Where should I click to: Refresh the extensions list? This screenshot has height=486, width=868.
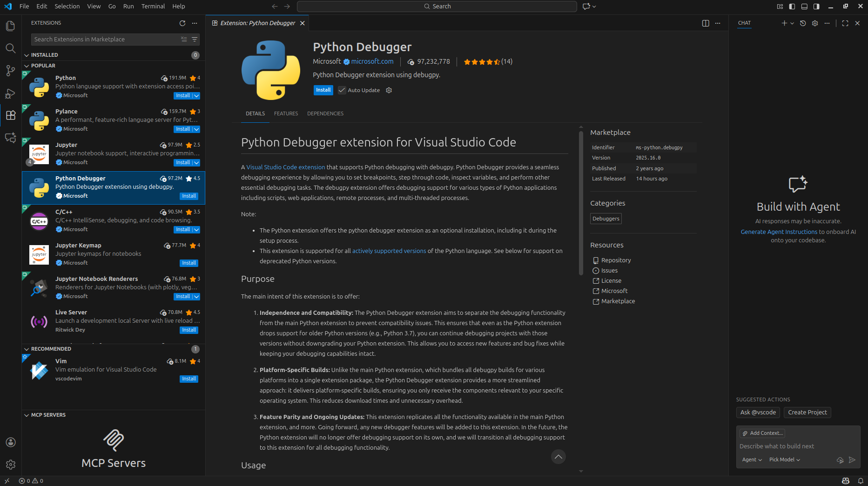[x=182, y=23]
